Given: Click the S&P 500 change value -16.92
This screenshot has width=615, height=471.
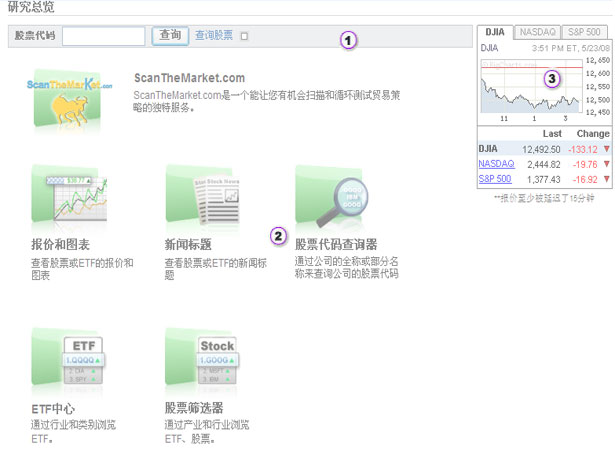Looking at the screenshot, I should [x=585, y=179].
